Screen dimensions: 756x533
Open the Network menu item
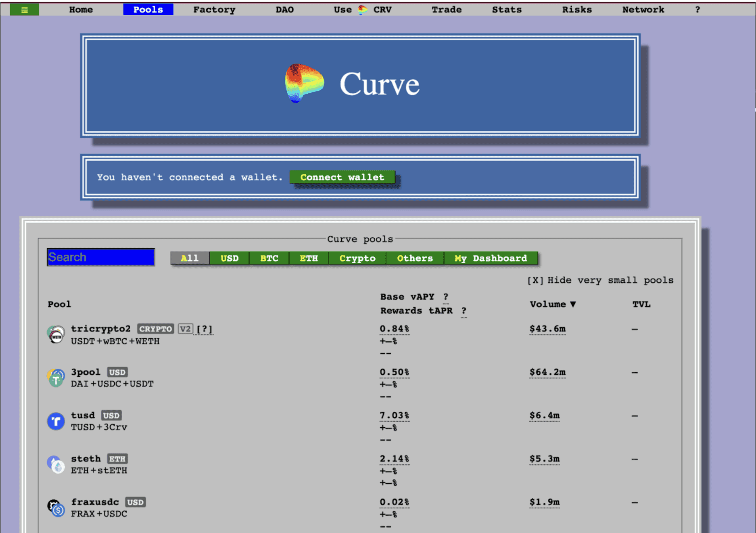click(x=643, y=10)
